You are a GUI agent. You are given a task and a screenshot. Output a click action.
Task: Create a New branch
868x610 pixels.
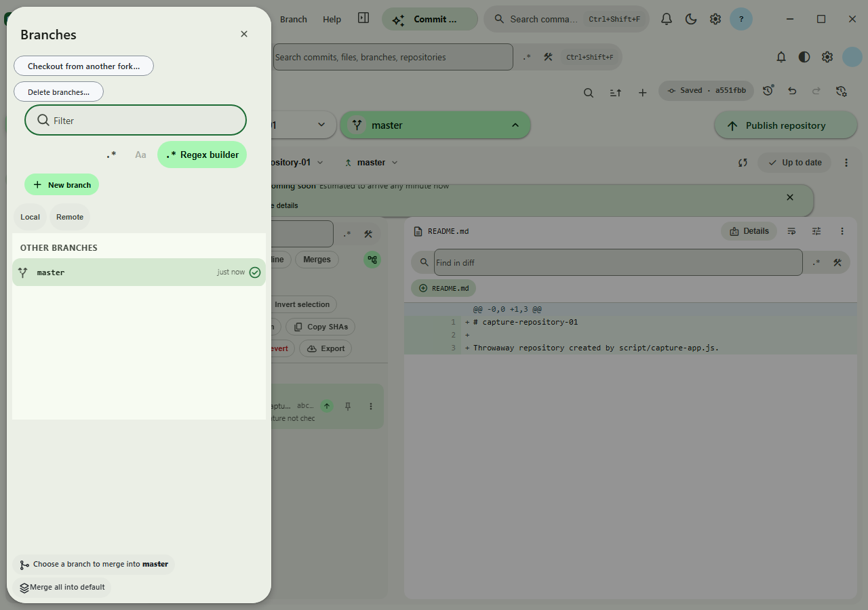point(62,184)
